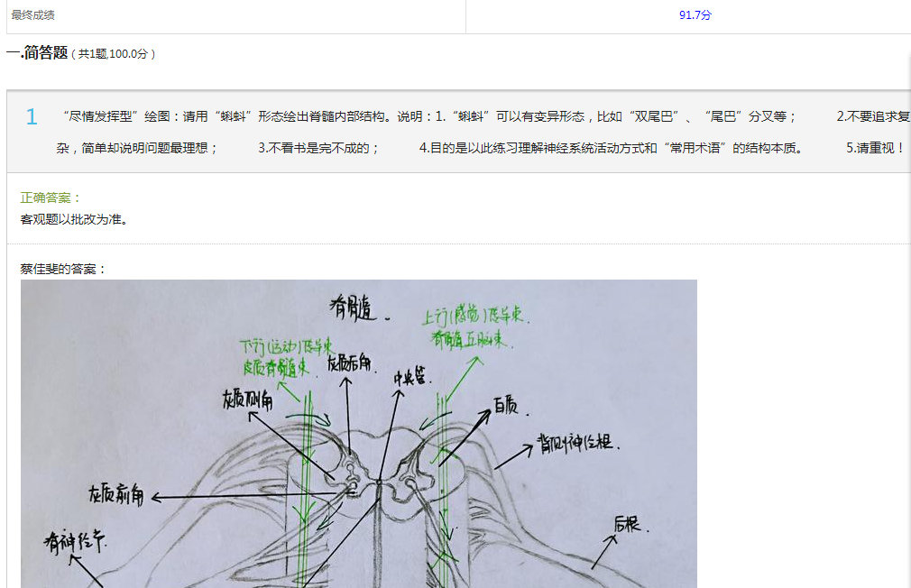Screen dimensions: 911x588
Task: Click the 一.简答题 section heading
Action: (x=37, y=53)
